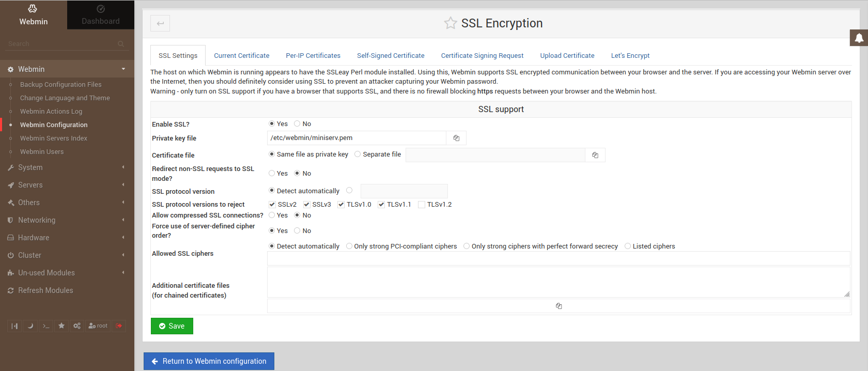The image size is (868, 371).
Task: Select Listed ciphers radio option
Action: tap(628, 246)
